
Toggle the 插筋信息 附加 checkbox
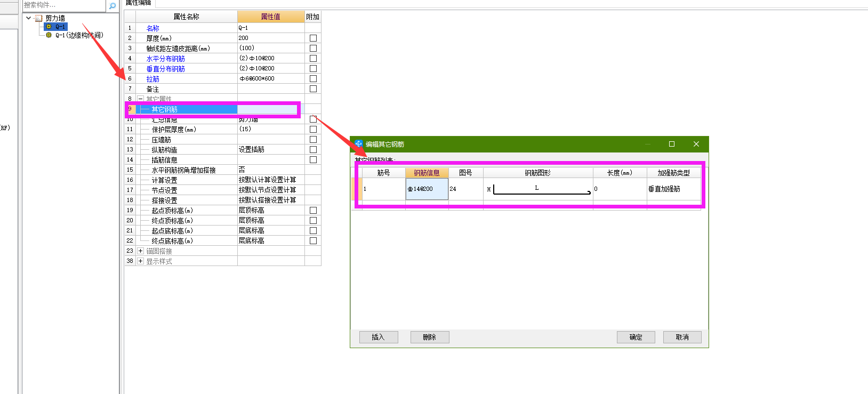click(x=313, y=160)
